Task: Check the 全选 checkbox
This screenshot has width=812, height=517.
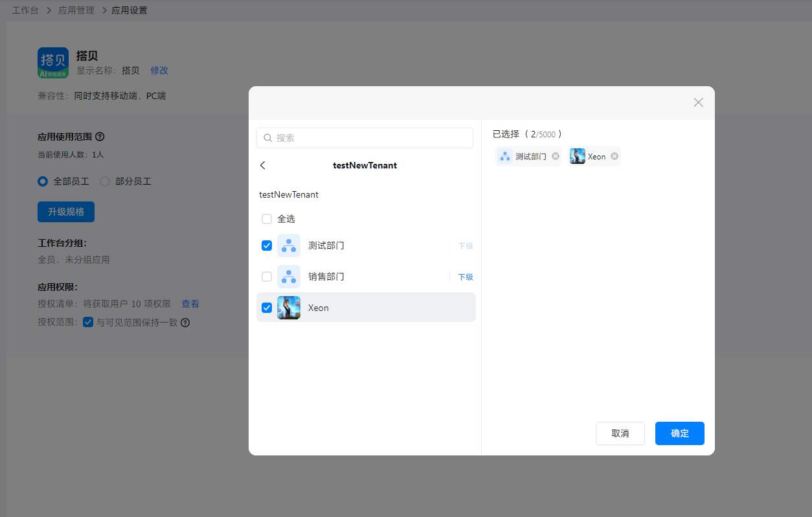Action: pyautogui.click(x=267, y=219)
